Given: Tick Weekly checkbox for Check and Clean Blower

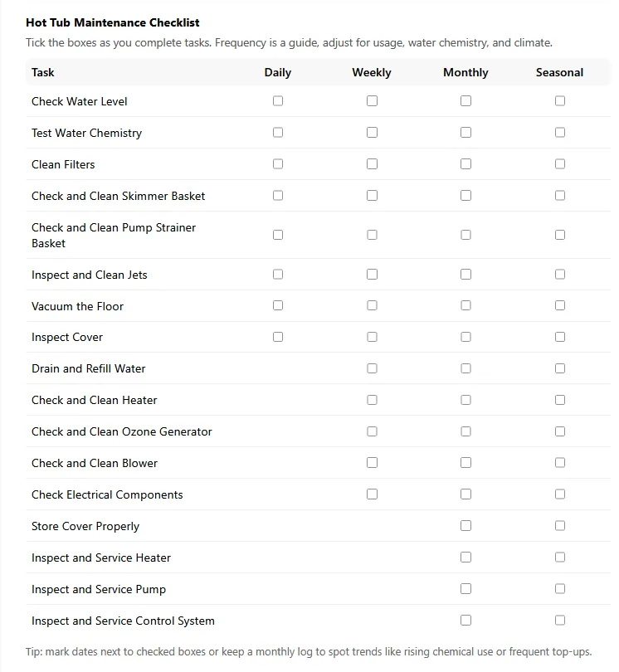Looking at the screenshot, I should click(372, 463).
